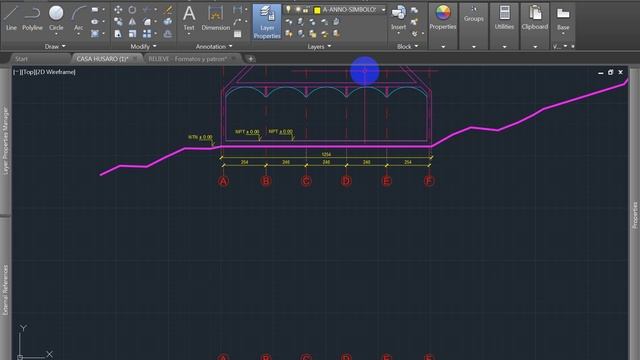Expand the Draw panel title

coord(55,47)
